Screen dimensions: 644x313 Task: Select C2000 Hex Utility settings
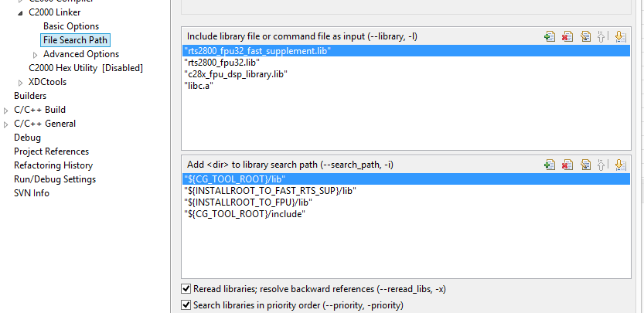click(85, 68)
